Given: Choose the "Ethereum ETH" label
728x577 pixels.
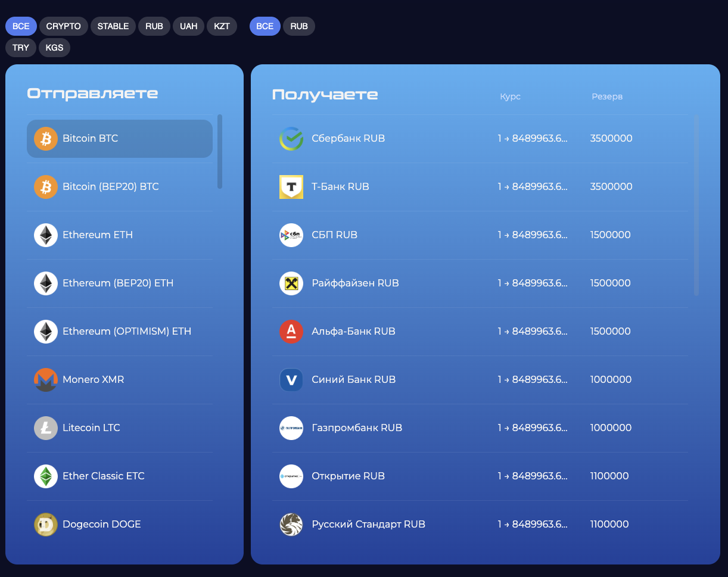Looking at the screenshot, I should (x=98, y=235).
